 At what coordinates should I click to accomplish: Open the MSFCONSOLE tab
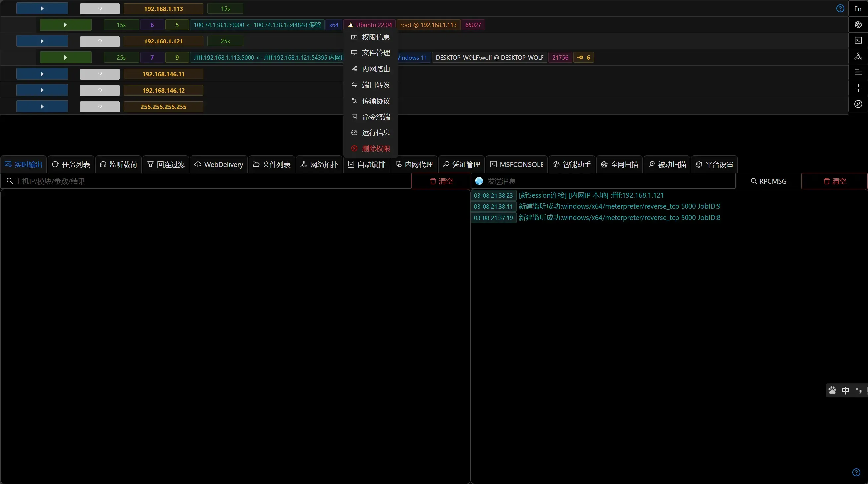click(517, 164)
